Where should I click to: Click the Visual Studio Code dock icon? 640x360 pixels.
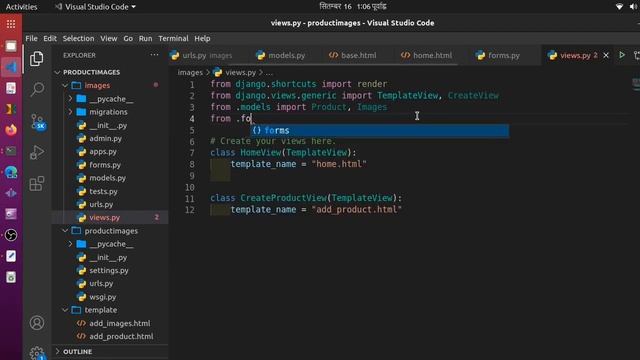11,67
